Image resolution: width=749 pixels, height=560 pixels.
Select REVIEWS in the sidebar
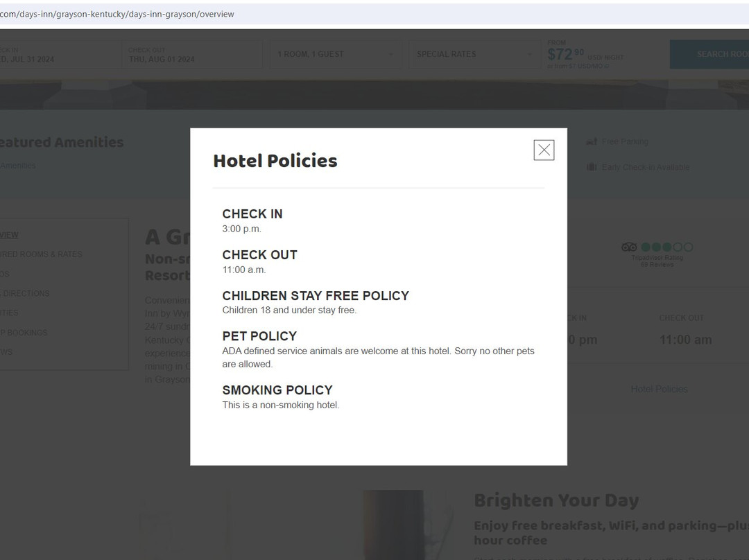[x=7, y=351]
